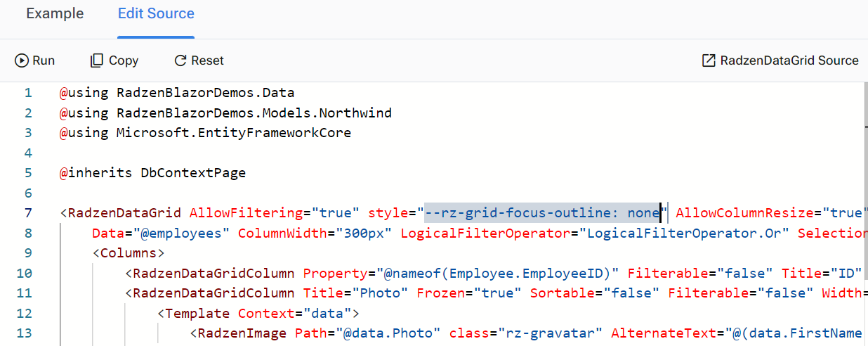Click the highlighted "--rz-grid-focus-outline: none" text

[x=543, y=213]
